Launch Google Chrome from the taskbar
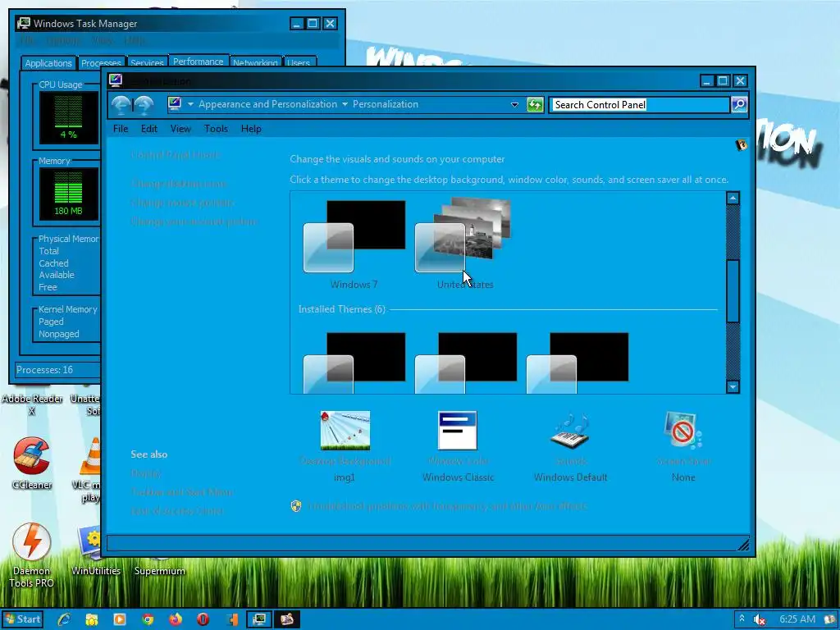 [148, 619]
